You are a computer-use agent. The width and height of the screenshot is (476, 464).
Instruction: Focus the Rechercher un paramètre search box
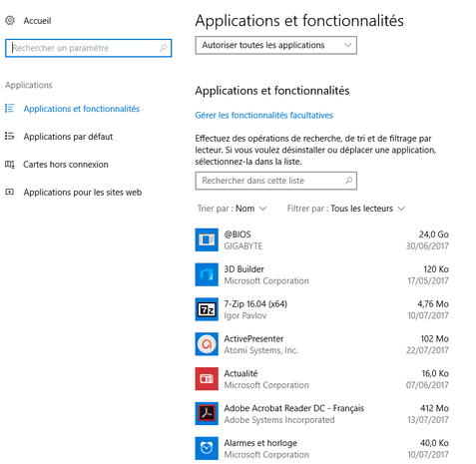[x=89, y=48]
